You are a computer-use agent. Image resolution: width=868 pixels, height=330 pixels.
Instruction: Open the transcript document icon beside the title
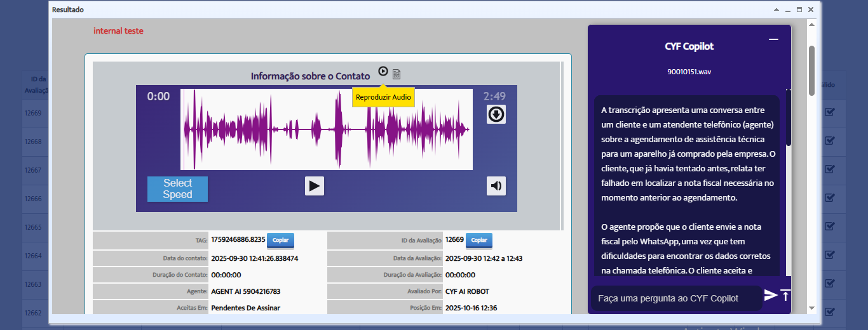click(x=397, y=74)
